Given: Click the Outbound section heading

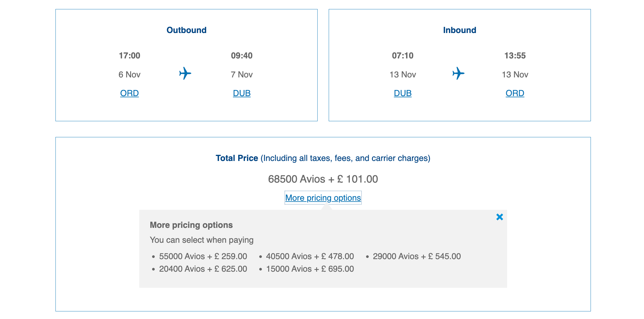Looking at the screenshot, I should 186,30.
